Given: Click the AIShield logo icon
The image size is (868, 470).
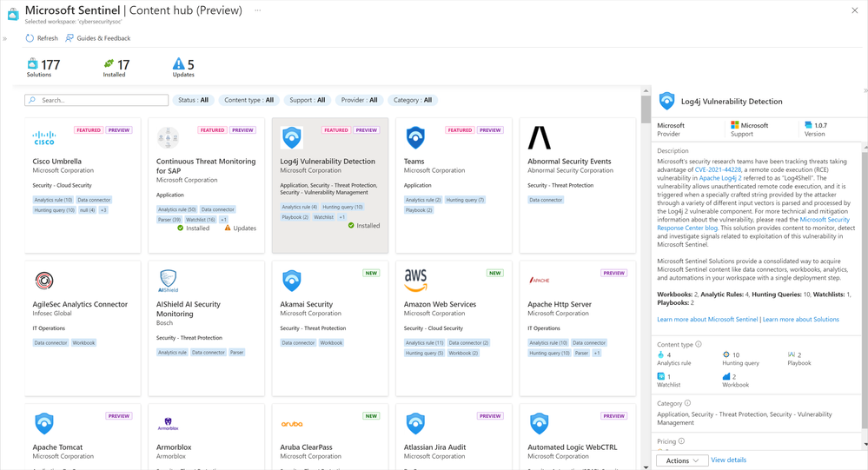Looking at the screenshot, I should (168, 281).
